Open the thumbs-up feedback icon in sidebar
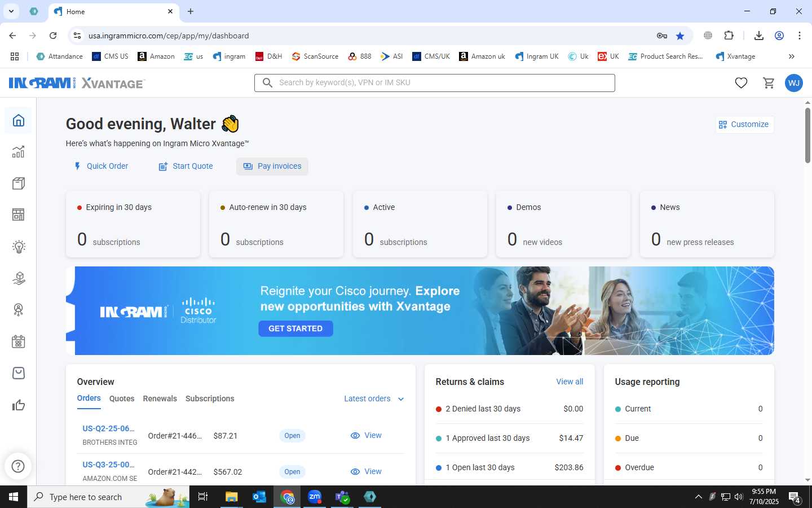 (19, 405)
